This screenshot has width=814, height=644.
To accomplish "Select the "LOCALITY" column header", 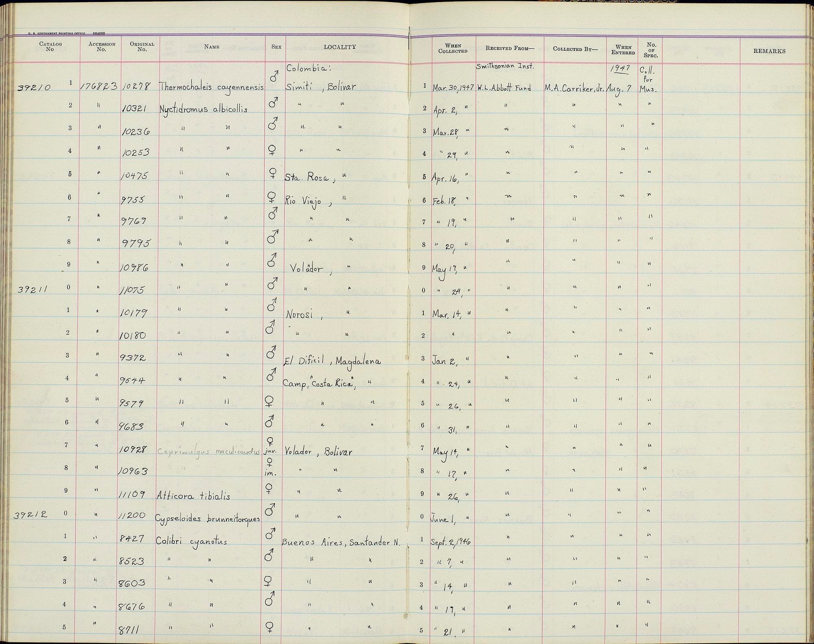I will pyautogui.click(x=340, y=47).
